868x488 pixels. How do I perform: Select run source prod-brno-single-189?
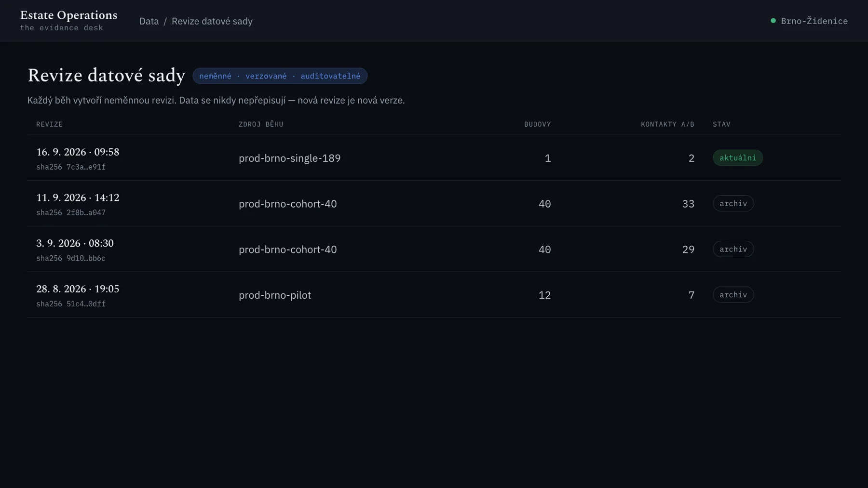tap(289, 158)
